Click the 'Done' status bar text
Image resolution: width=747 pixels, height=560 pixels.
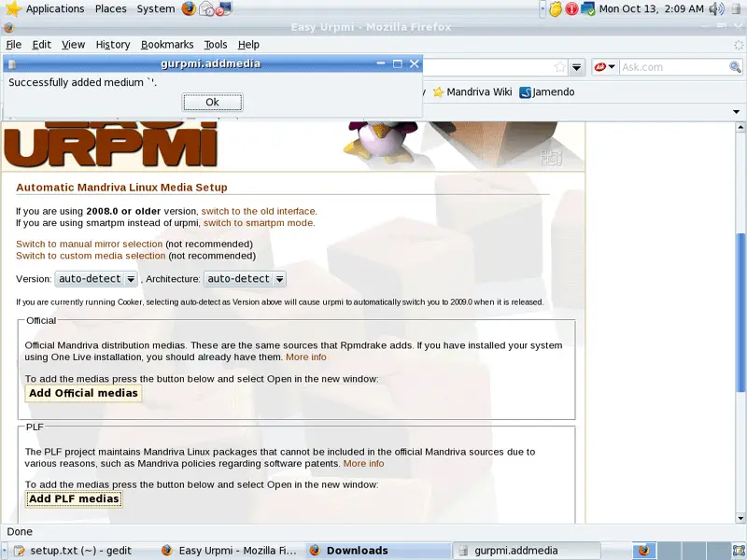pos(20,532)
